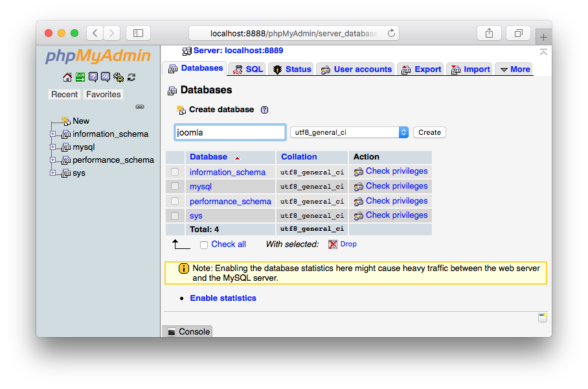Refresh the navigation panel with the reload icon
This screenshot has height=389, width=588.
click(131, 77)
